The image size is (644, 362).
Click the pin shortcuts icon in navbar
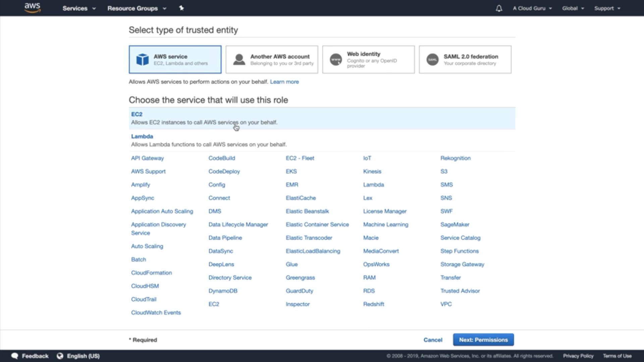(x=181, y=8)
